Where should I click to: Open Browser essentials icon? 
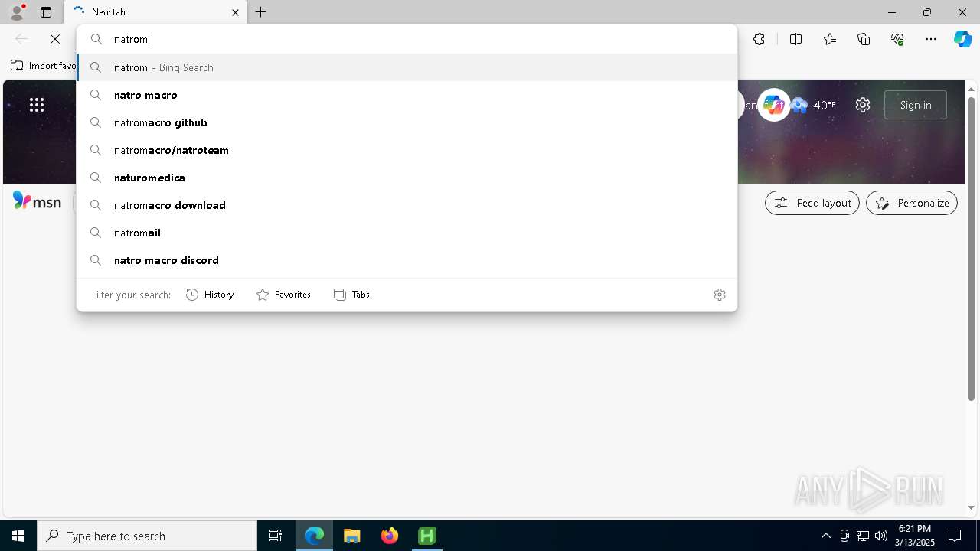tap(897, 39)
